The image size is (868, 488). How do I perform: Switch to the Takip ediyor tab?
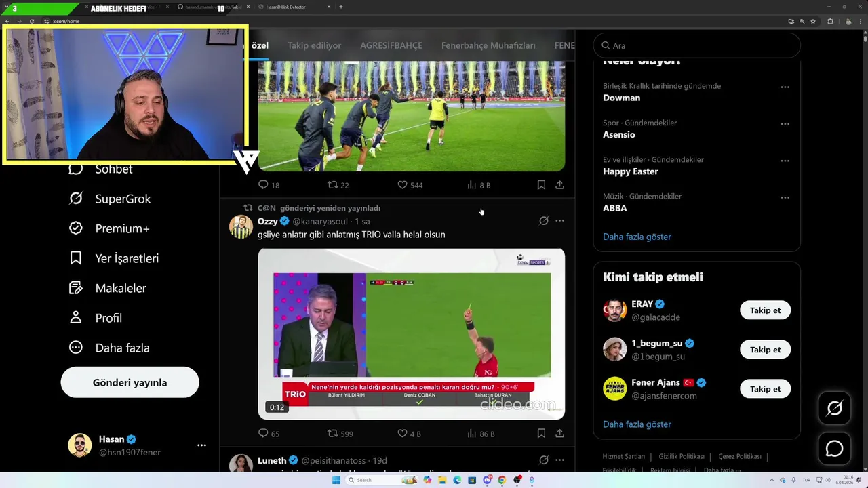(x=314, y=45)
